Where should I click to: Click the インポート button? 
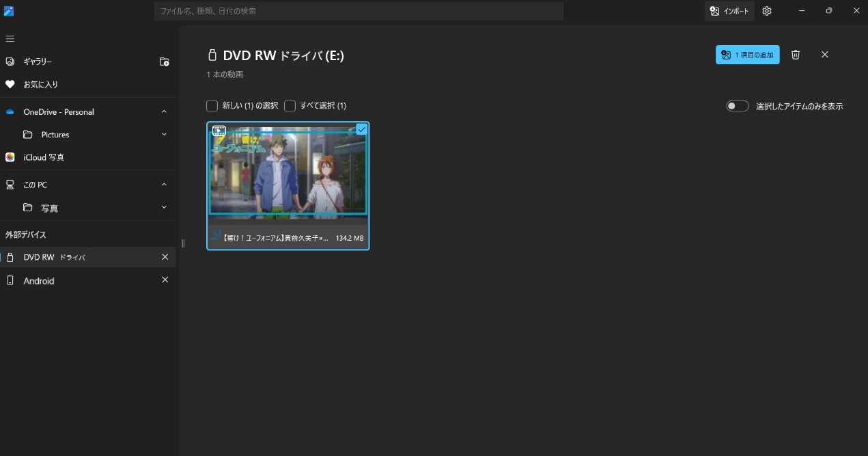[x=729, y=11]
